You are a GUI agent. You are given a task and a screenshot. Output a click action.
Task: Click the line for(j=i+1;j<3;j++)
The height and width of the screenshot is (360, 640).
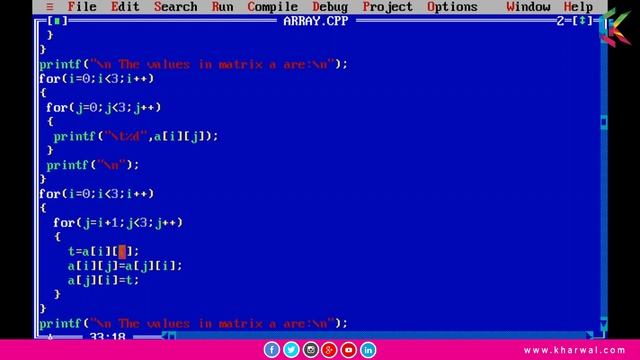[x=118, y=223]
